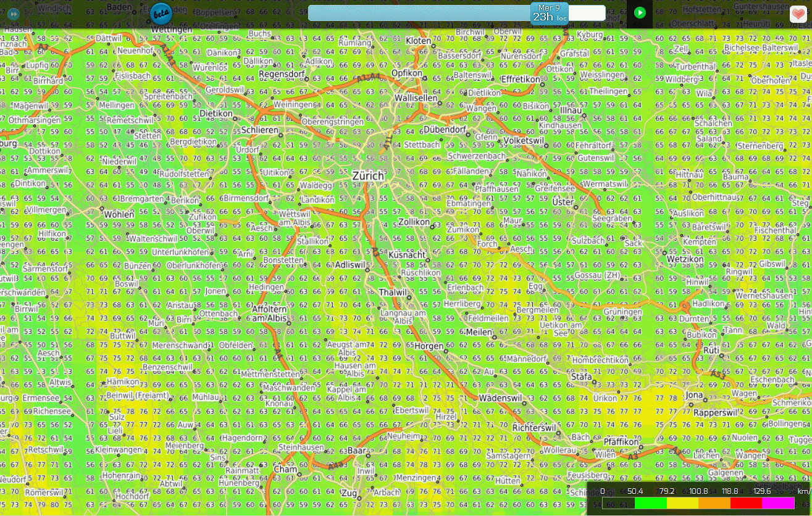Click the blue beta badge icon
This screenshot has width=812, height=516.
[x=161, y=13]
